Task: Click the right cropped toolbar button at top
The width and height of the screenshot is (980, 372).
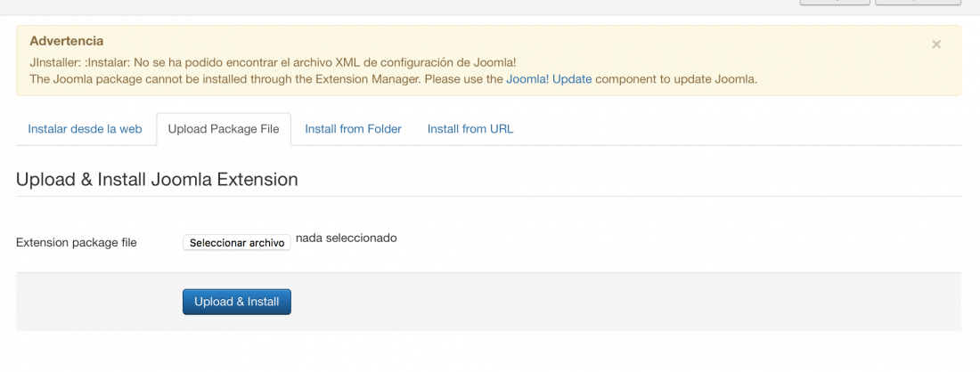Action: pos(918,3)
